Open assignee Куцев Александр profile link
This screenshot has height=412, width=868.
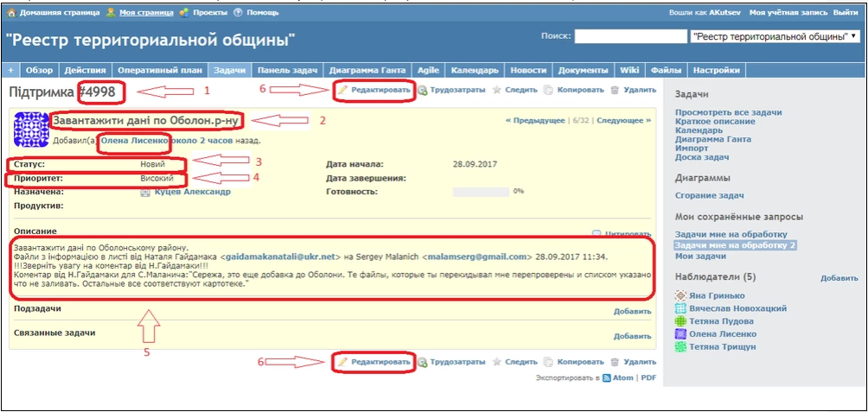point(192,192)
